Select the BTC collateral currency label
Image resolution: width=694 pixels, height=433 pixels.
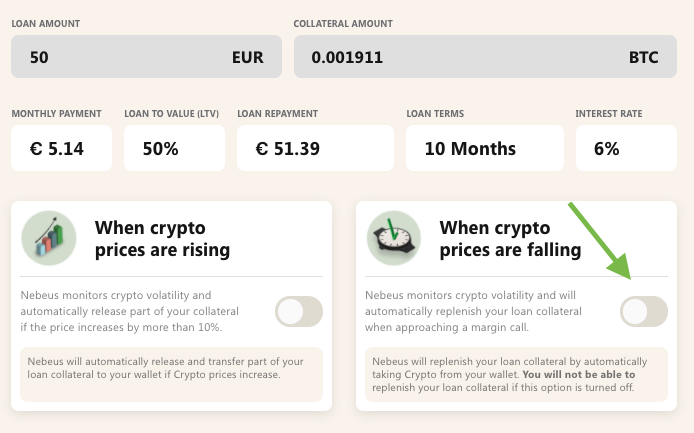point(643,57)
